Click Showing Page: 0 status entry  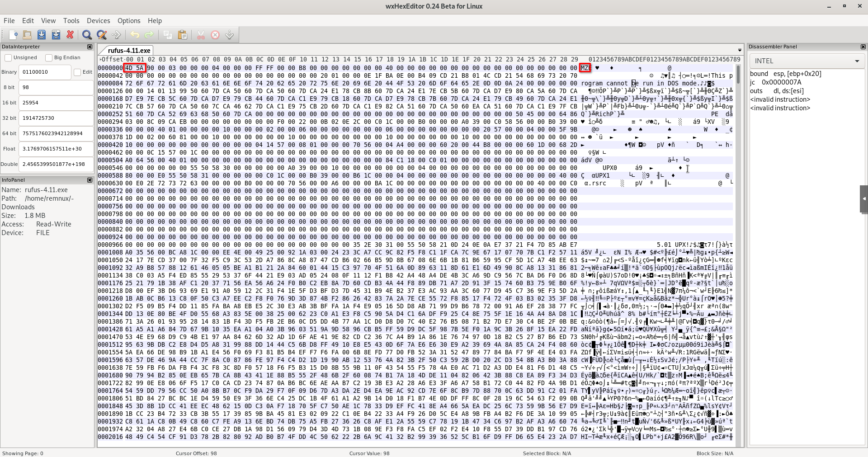coord(23,453)
